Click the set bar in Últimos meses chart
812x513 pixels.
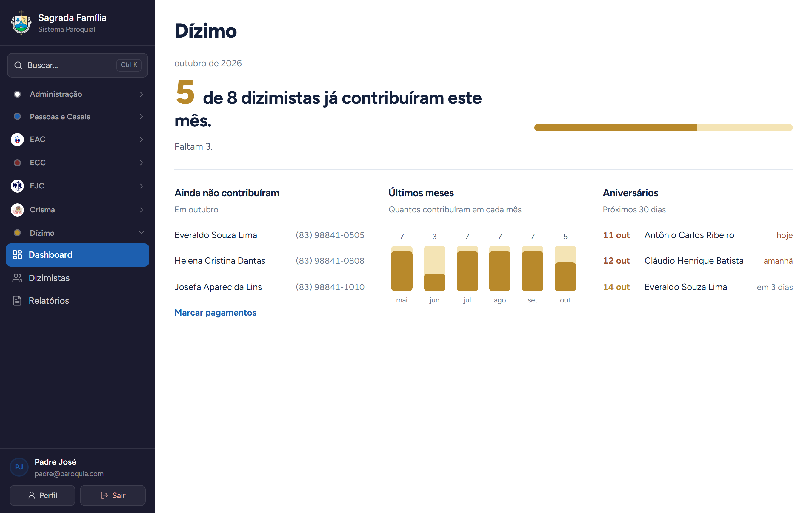pos(532,268)
